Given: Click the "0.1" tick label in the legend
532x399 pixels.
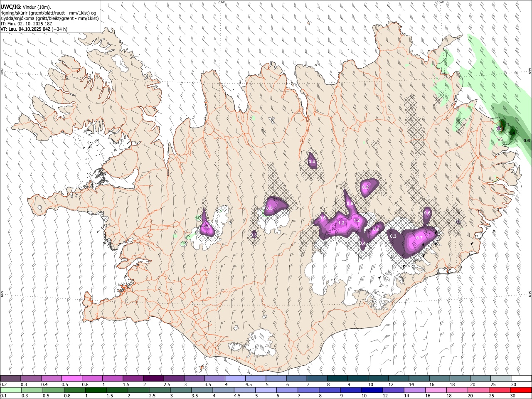Looking at the screenshot, I should coord(3,396).
